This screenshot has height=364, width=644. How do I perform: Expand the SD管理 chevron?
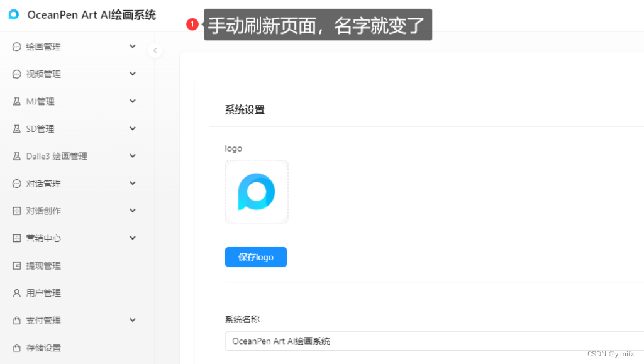[x=132, y=128]
